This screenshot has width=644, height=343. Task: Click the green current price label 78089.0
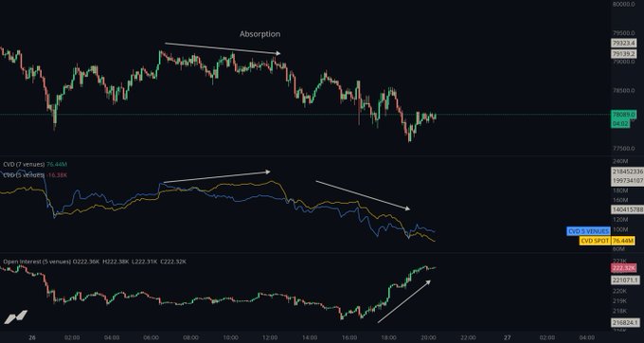pos(623,115)
